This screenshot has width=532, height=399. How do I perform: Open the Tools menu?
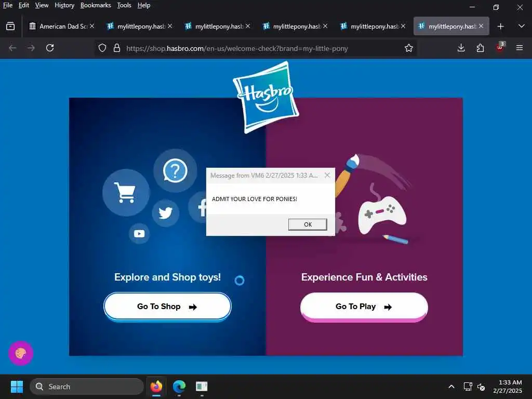(124, 5)
